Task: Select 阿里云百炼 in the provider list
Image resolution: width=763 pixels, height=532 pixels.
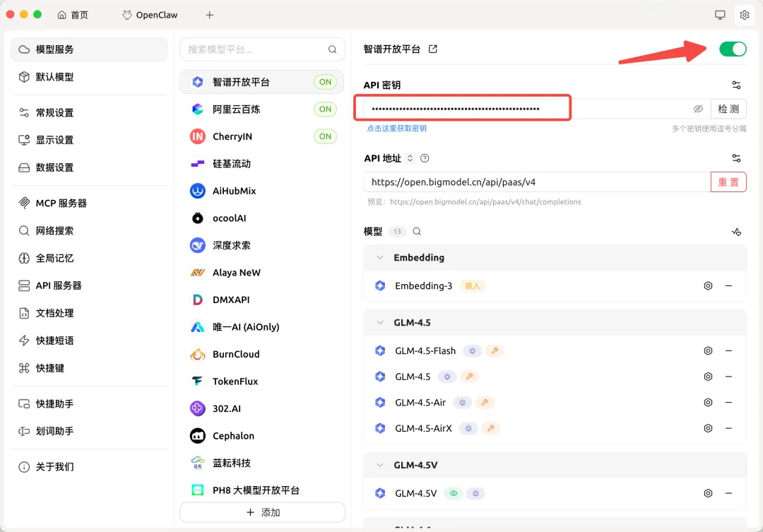Action: [x=237, y=110]
